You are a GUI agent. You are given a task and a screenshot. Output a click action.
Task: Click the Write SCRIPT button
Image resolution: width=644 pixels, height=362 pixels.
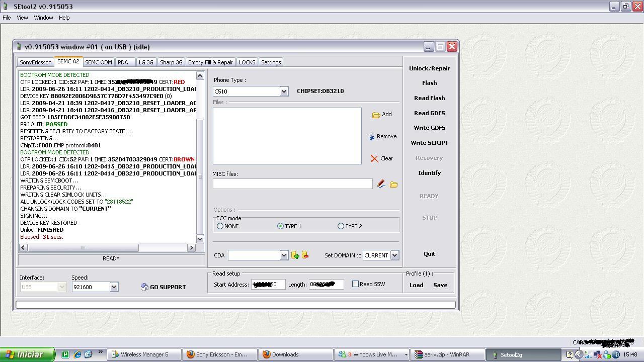point(429,143)
